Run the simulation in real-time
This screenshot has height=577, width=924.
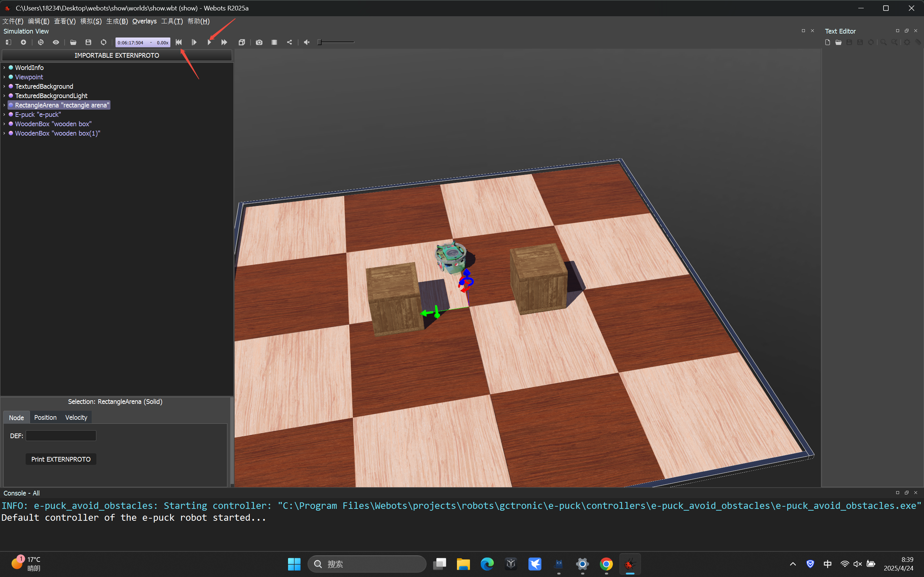click(209, 42)
